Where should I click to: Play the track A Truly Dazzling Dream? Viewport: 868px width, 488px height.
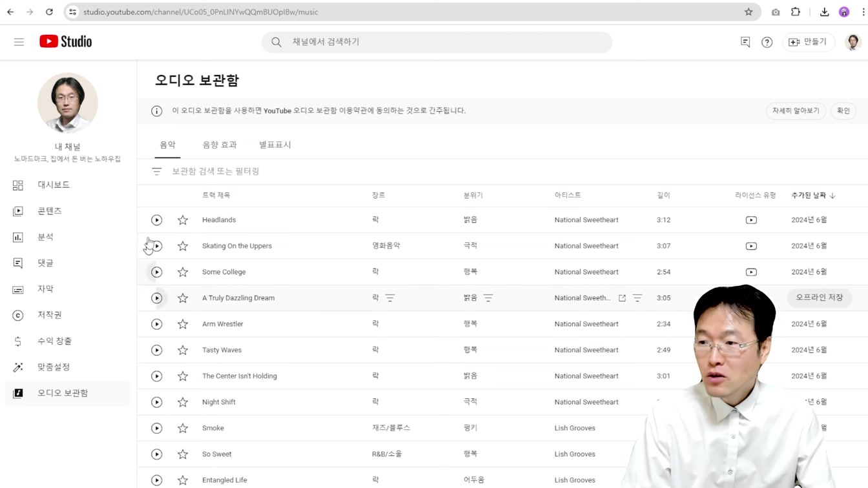(156, 298)
